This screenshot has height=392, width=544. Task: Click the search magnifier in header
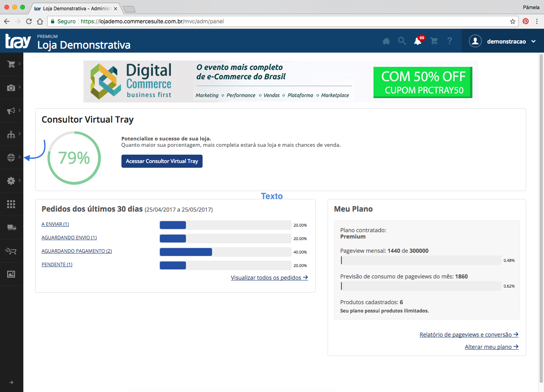pyautogui.click(x=402, y=41)
